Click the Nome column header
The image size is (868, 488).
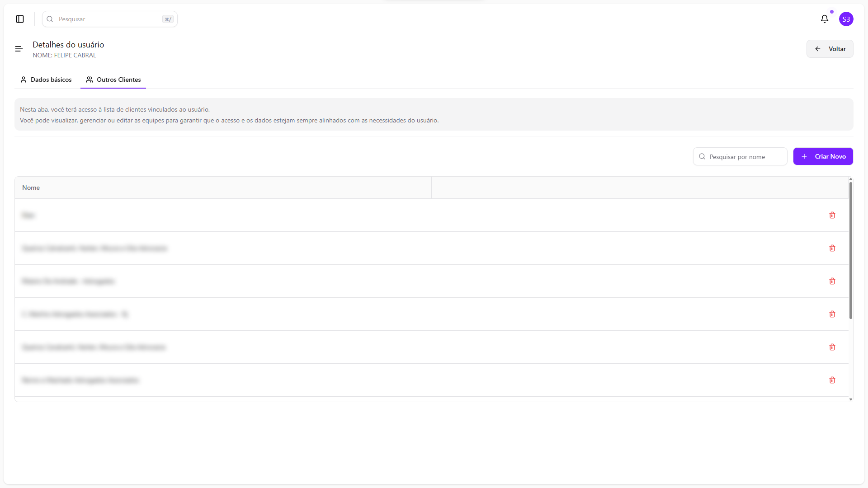click(31, 188)
